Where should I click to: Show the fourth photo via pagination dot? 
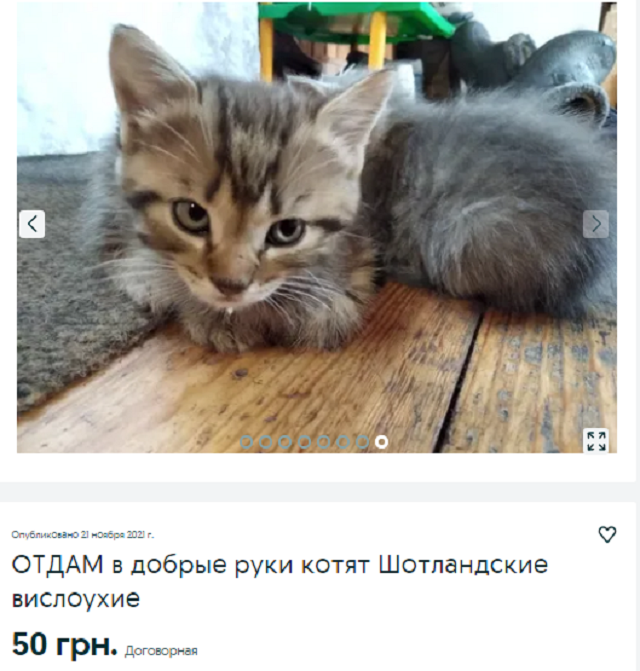point(304,442)
